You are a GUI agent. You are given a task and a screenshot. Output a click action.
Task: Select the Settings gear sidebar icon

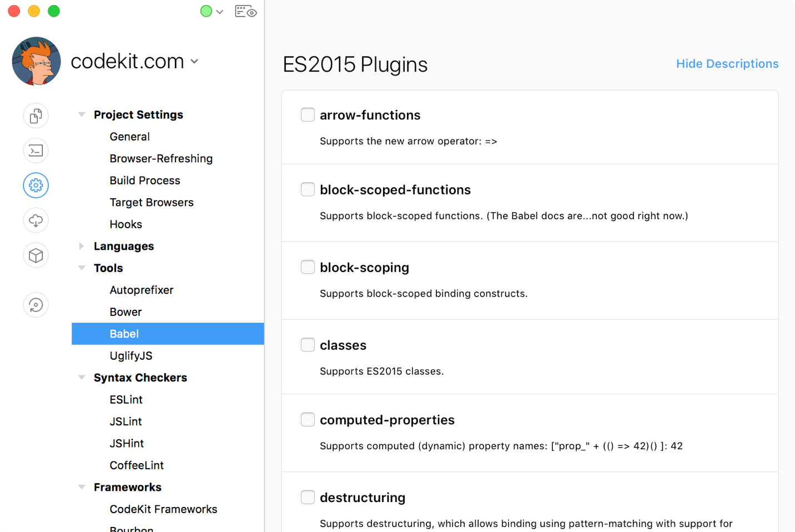(36, 185)
